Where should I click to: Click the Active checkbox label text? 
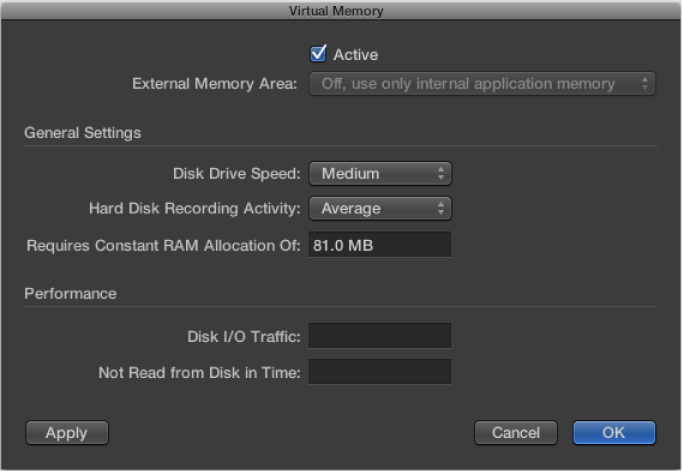pos(356,55)
